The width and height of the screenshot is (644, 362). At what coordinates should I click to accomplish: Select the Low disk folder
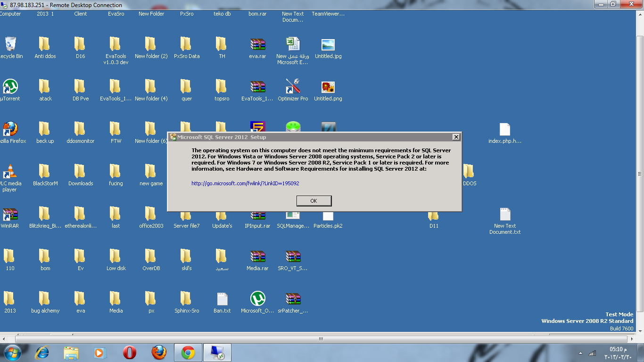click(x=116, y=260)
